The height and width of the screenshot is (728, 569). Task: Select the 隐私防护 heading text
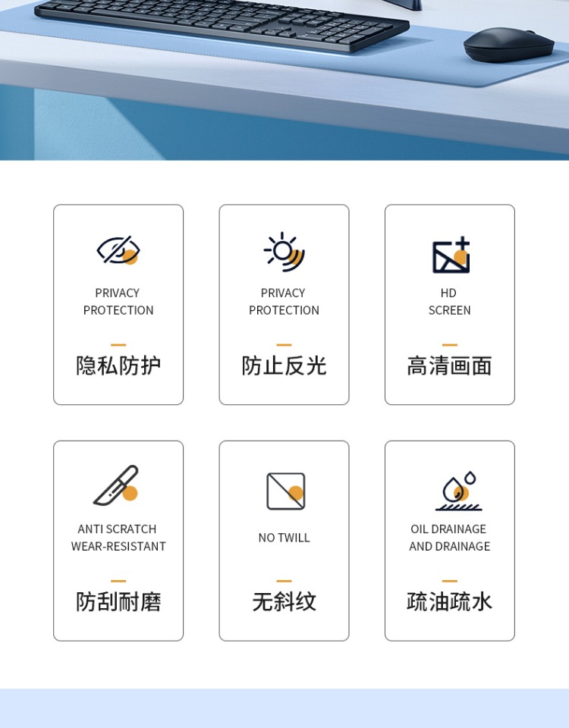[118, 366]
